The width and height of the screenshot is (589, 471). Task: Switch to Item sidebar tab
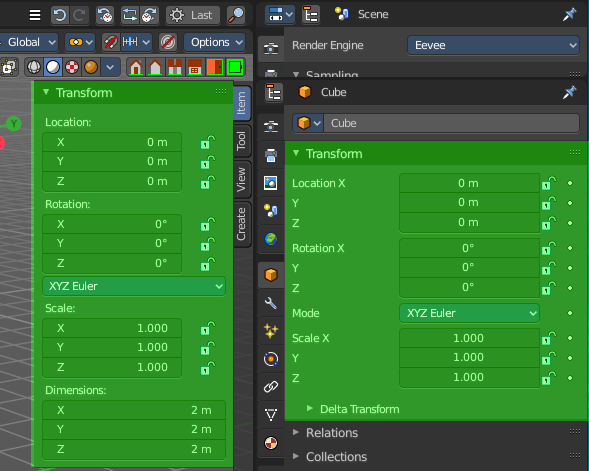point(242,103)
